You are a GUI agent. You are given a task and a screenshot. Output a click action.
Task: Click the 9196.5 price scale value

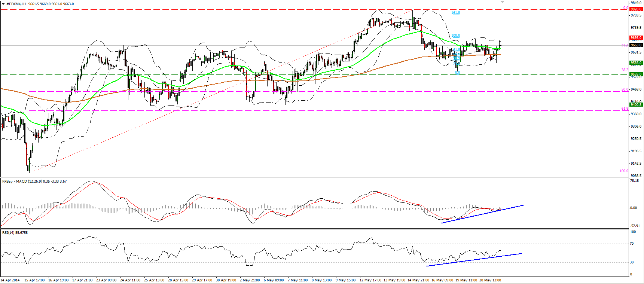(636, 151)
